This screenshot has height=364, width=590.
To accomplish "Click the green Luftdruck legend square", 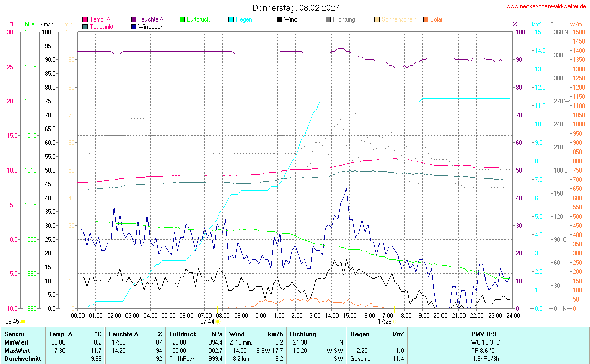I will 182,19.
